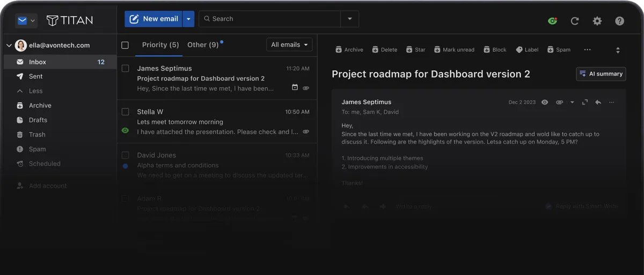644x275 pixels.
Task: Click into the Search field
Action: point(270,19)
